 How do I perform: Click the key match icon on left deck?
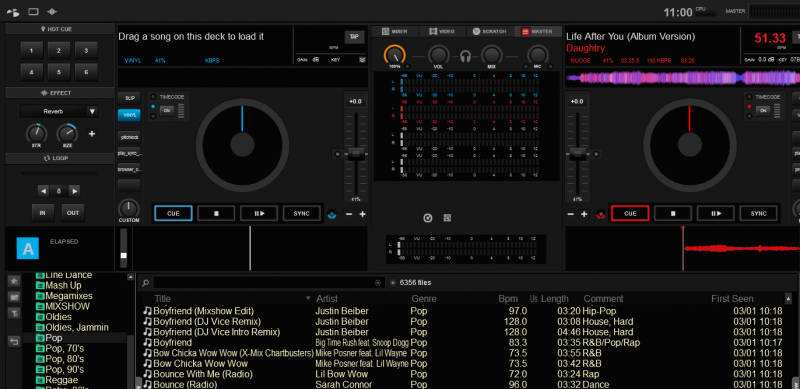tap(362, 60)
